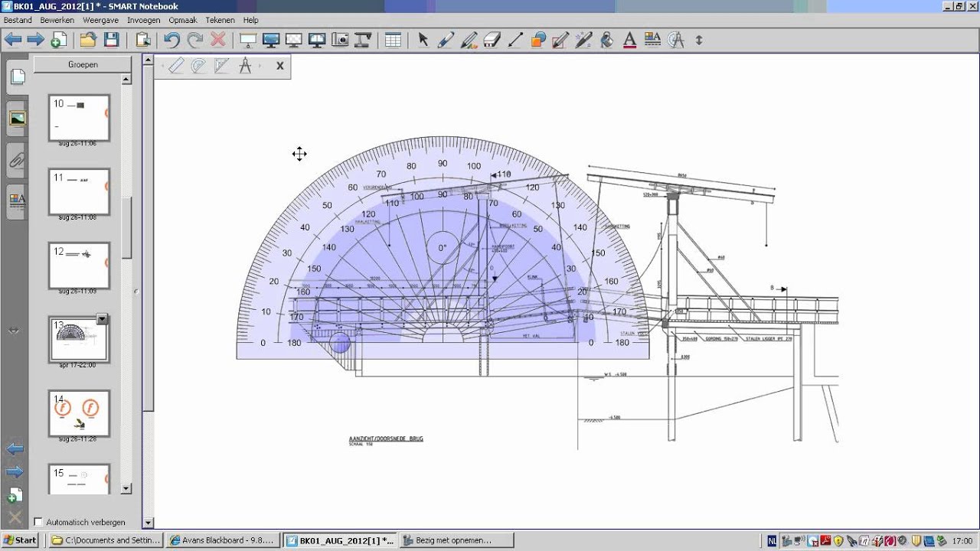Select page 12 thumbnail

coord(79,266)
